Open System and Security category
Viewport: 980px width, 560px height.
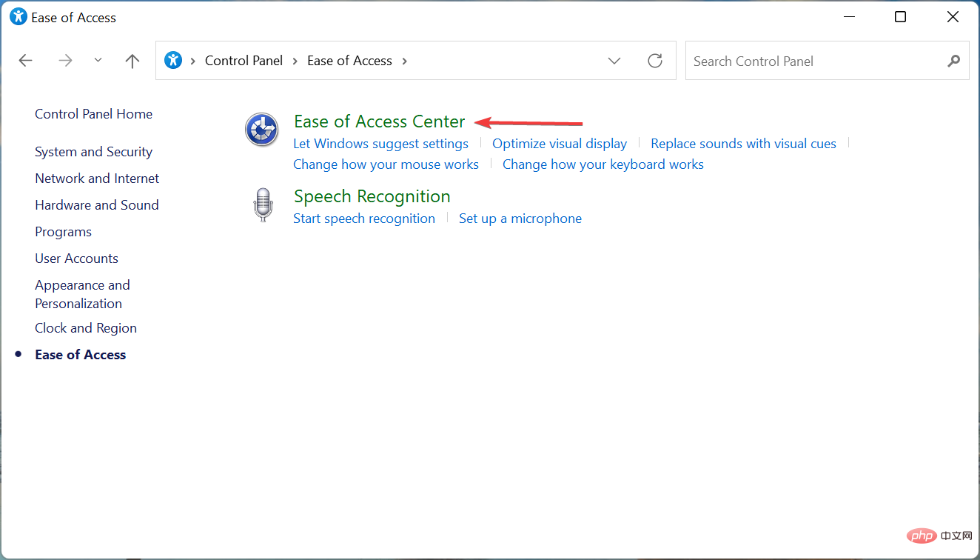(x=93, y=152)
